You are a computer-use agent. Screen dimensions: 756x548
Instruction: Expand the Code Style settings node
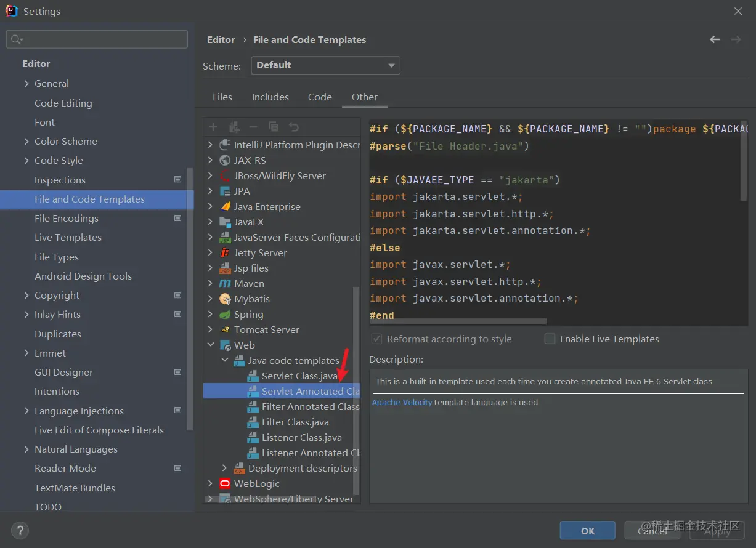pyautogui.click(x=26, y=160)
